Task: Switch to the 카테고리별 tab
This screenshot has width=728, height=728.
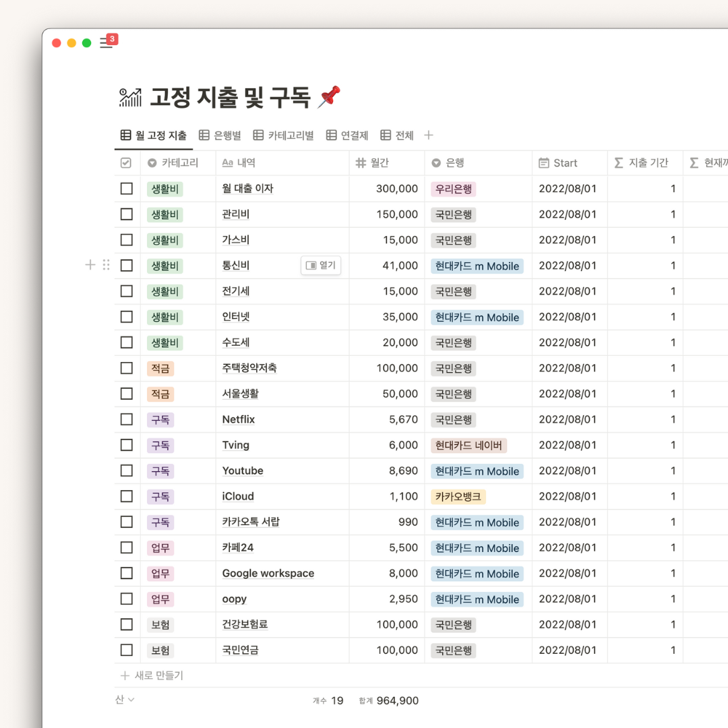Action: click(283, 135)
